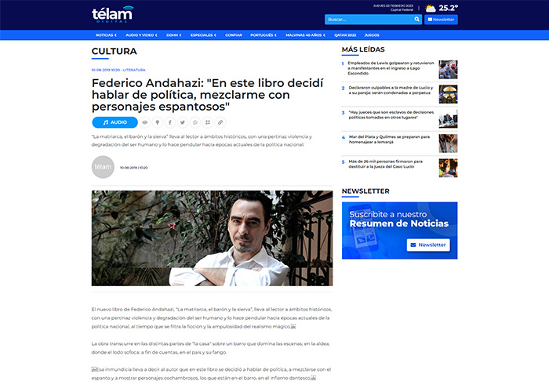Expand the ESPECIALES menu
549x392 pixels.
click(203, 35)
